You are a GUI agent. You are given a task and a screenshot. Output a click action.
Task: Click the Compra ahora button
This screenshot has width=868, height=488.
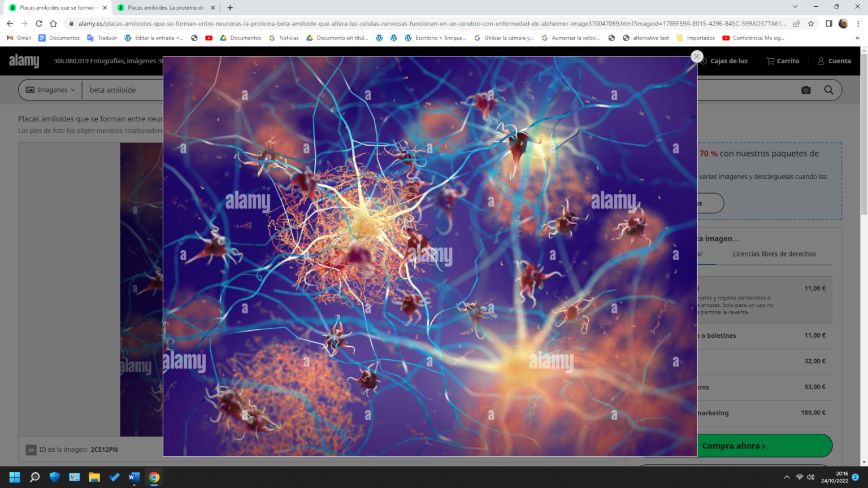[x=734, y=446]
